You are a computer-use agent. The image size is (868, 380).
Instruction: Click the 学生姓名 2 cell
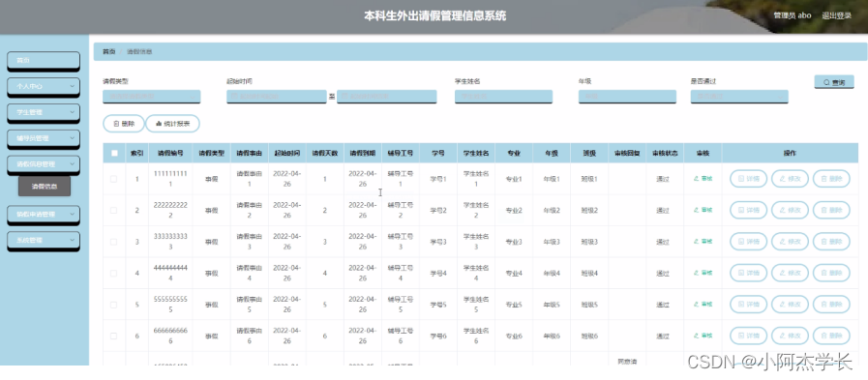[x=476, y=210]
